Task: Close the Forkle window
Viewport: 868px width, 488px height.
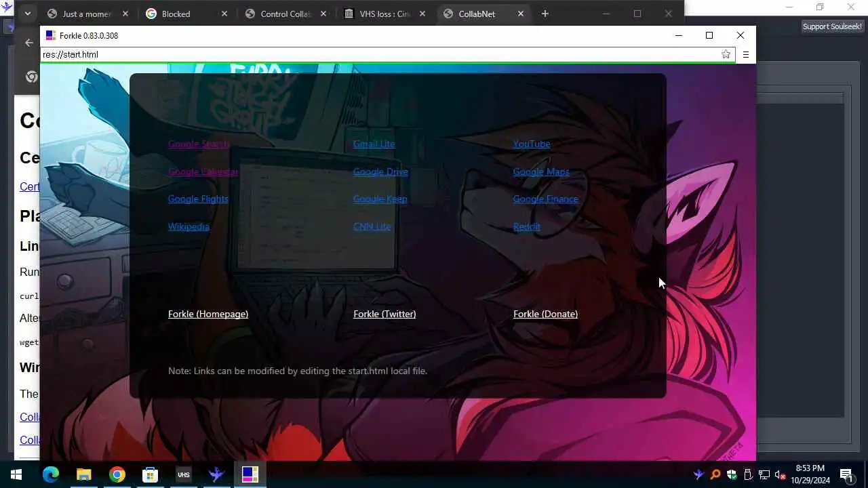Action: 741,35
